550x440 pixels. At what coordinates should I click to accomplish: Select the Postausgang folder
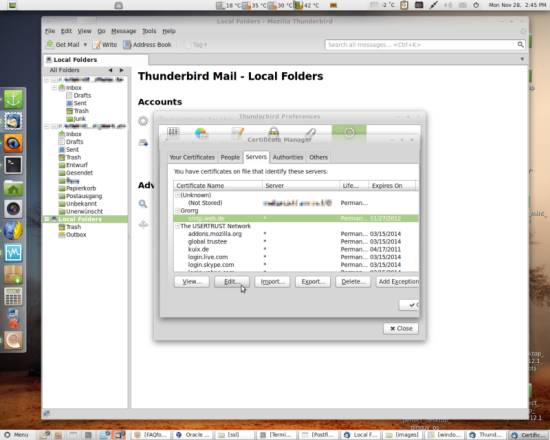click(84, 196)
